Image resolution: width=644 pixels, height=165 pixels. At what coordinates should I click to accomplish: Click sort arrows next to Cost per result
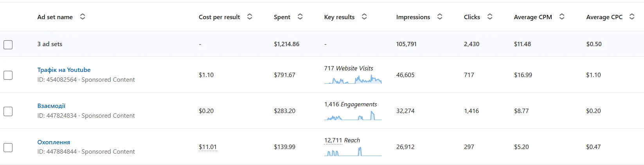click(250, 17)
